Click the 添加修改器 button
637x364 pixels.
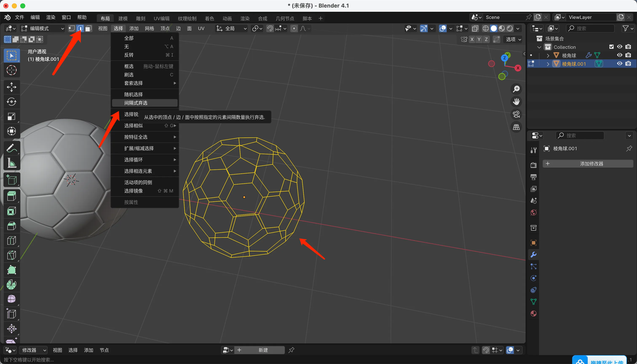click(588, 164)
